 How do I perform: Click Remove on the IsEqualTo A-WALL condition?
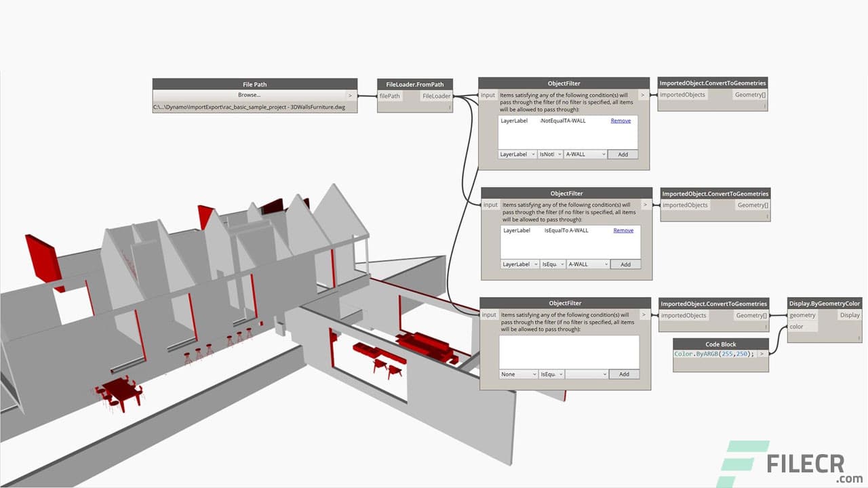pyautogui.click(x=625, y=230)
